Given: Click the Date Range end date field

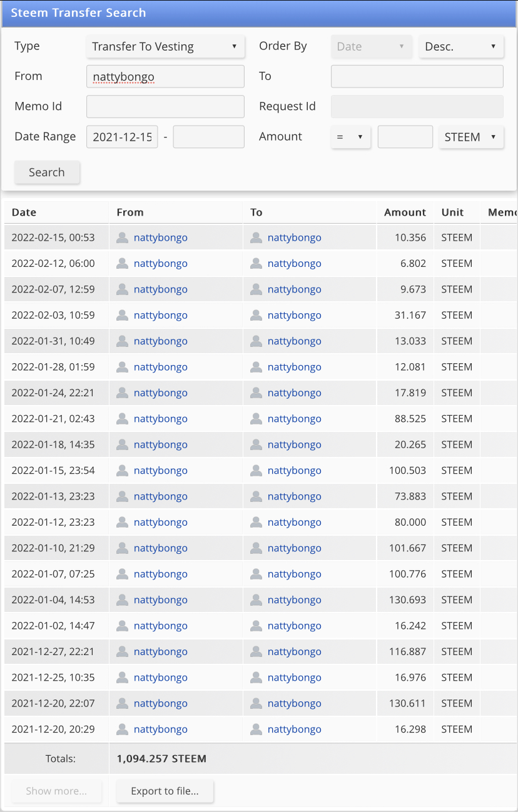Looking at the screenshot, I should pyautogui.click(x=208, y=137).
